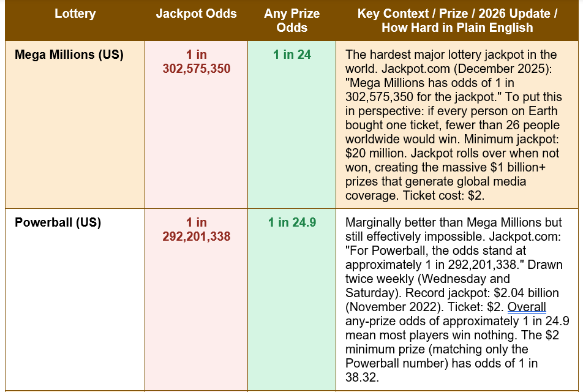Click 'Record jackpot: $2.04 billion' text
Viewport: 583px width, 392px height.
[482, 293]
